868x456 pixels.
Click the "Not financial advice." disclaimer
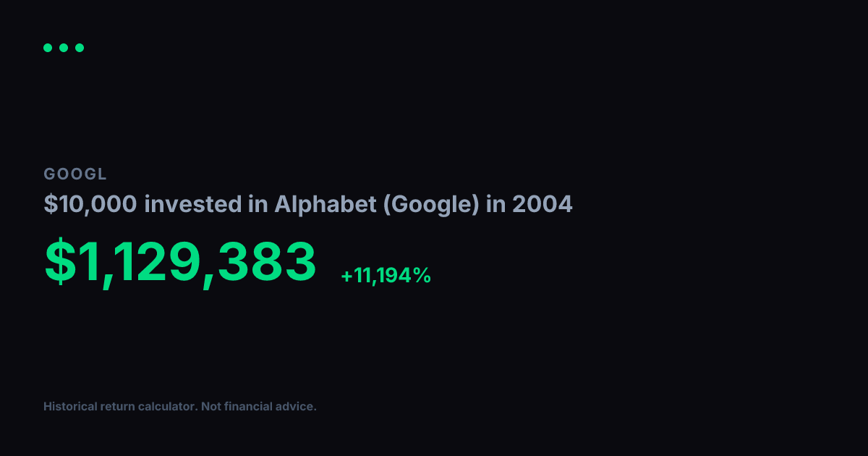(x=259, y=407)
